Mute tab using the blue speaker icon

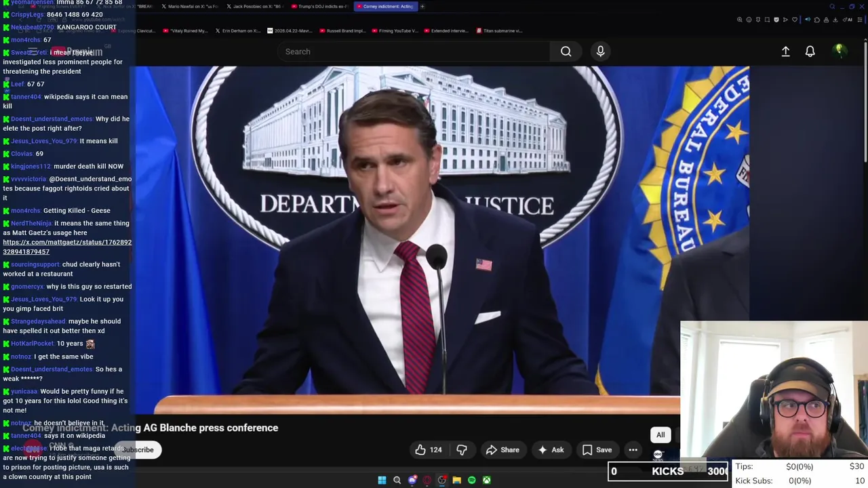[x=808, y=20]
